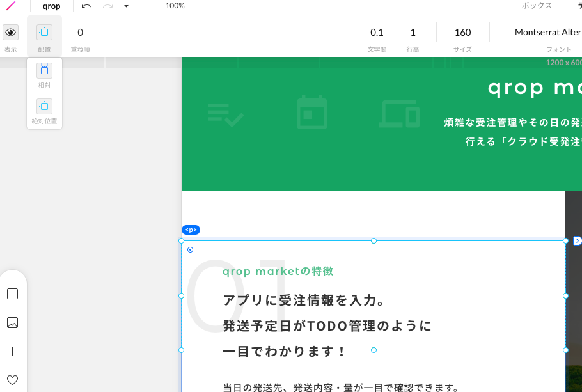Edit the 行高 line height value
Image resolution: width=582 pixels, height=392 pixels.
click(413, 33)
